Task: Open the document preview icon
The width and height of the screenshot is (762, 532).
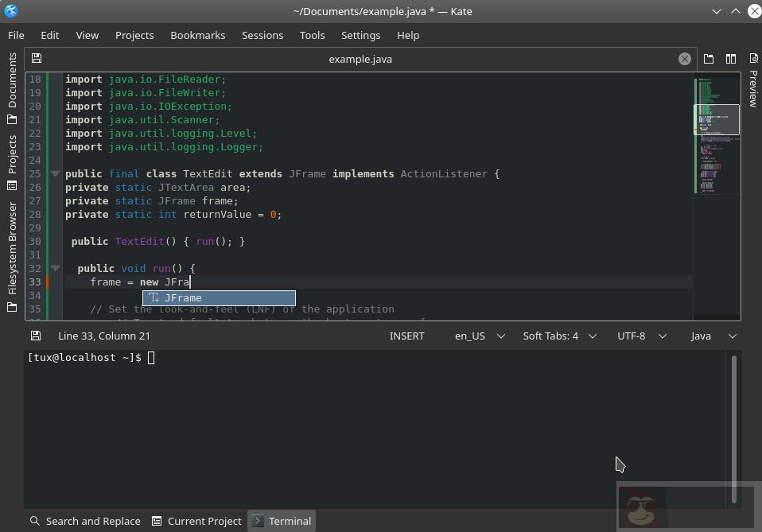Action: point(752,58)
